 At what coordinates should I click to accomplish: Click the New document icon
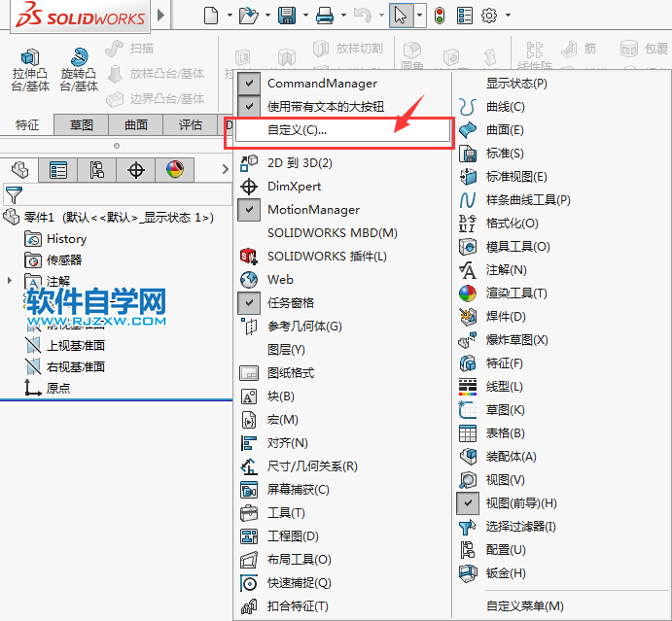[x=211, y=16]
